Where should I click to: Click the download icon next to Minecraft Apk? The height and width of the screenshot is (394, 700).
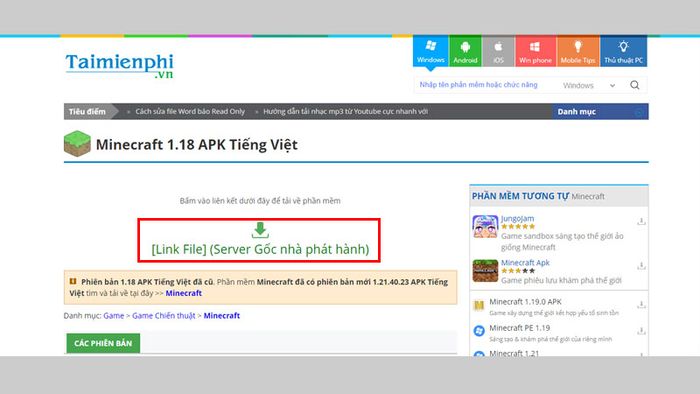641,266
